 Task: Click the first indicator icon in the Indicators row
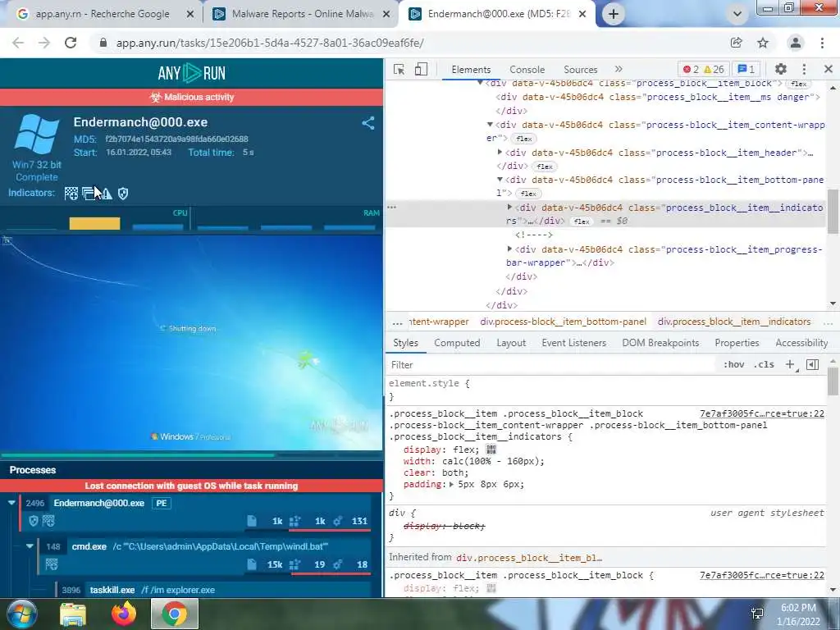point(71,194)
